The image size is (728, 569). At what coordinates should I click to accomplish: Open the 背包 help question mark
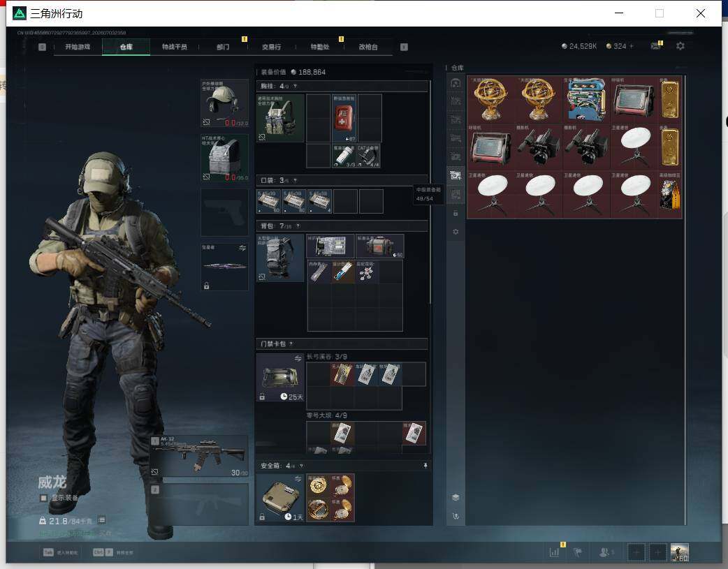tap(298, 226)
